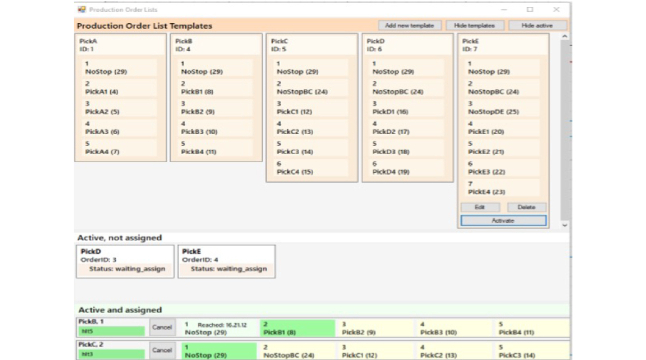
Task: Click the Production Order Lists app icon
Action: [82, 9]
